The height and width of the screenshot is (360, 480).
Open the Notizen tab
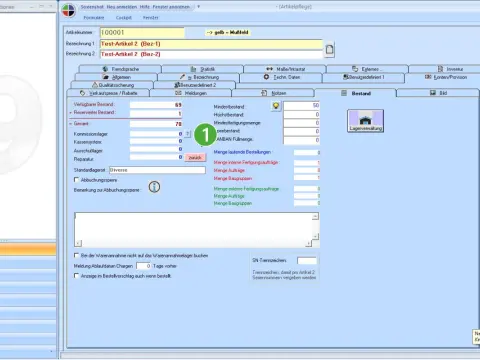273,93
